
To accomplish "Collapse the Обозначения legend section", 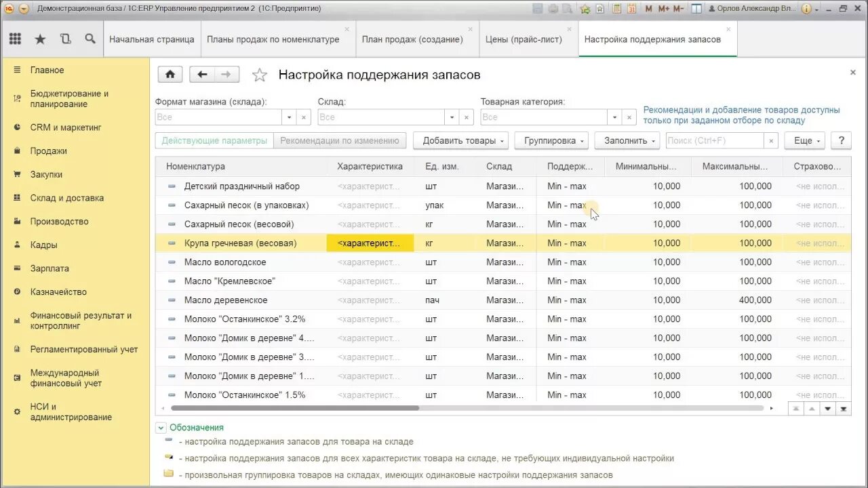I will pyautogui.click(x=161, y=428).
